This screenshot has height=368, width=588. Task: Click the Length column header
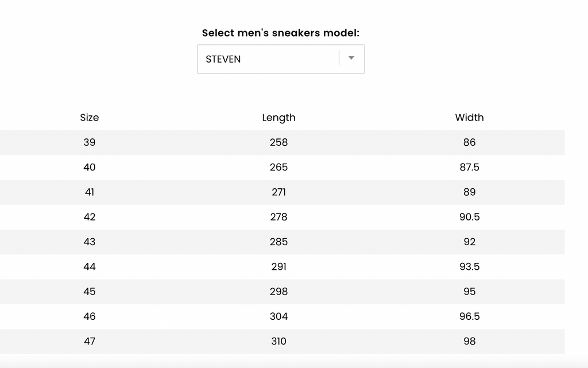pyautogui.click(x=278, y=118)
